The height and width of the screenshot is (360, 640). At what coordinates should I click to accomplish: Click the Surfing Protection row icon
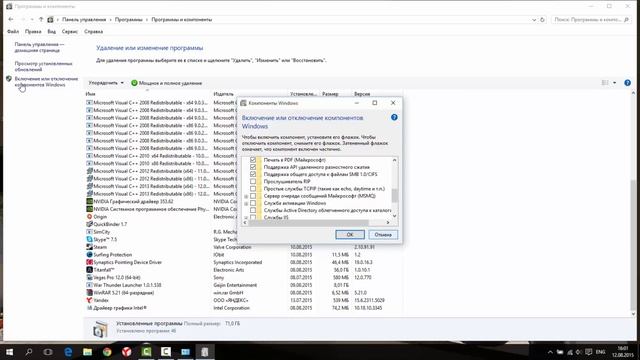tap(89, 255)
